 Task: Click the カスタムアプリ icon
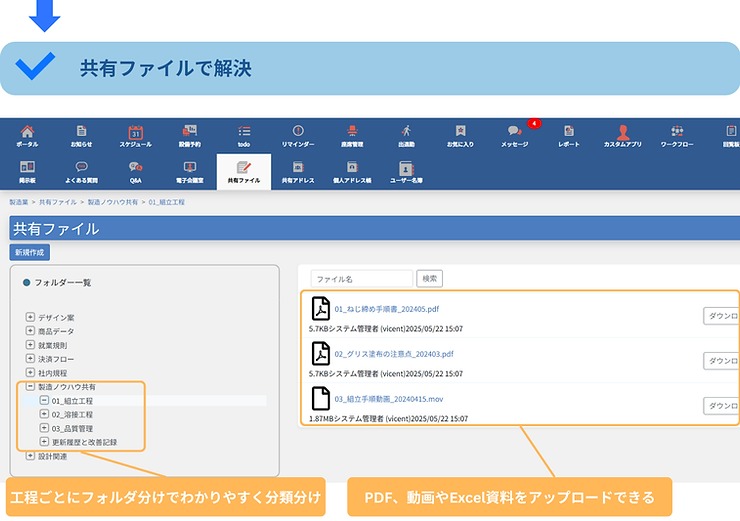coord(622,132)
